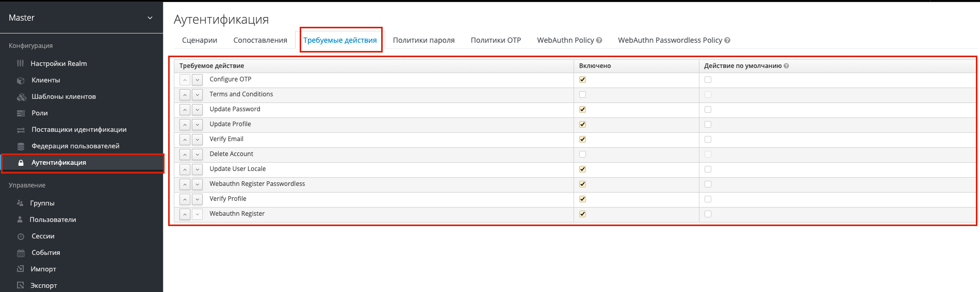Click the Import icon in sidebar

click(x=21, y=269)
